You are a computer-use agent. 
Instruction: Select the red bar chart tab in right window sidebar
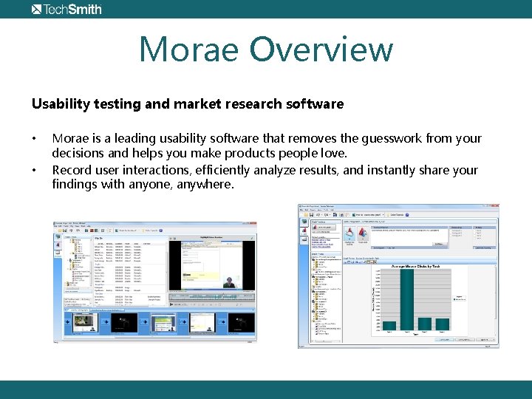pos(304,231)
